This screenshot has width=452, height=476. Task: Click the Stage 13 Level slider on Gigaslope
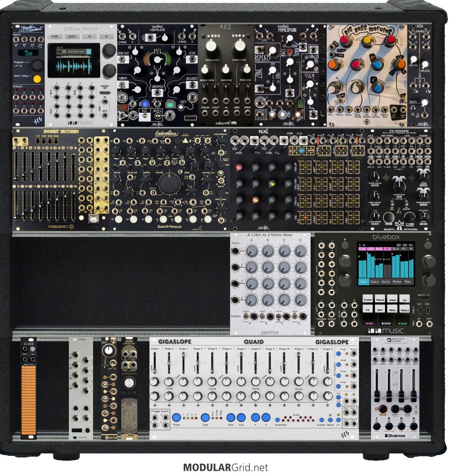pos(328,363)
